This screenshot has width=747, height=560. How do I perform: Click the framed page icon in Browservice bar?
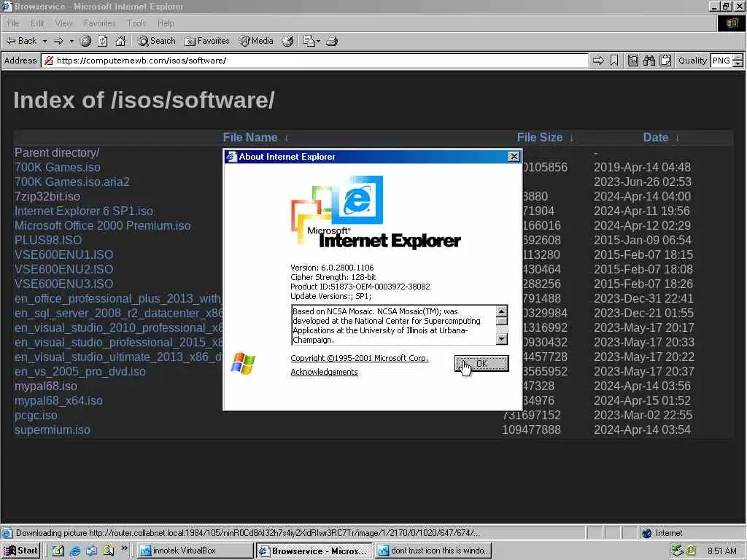632,61
